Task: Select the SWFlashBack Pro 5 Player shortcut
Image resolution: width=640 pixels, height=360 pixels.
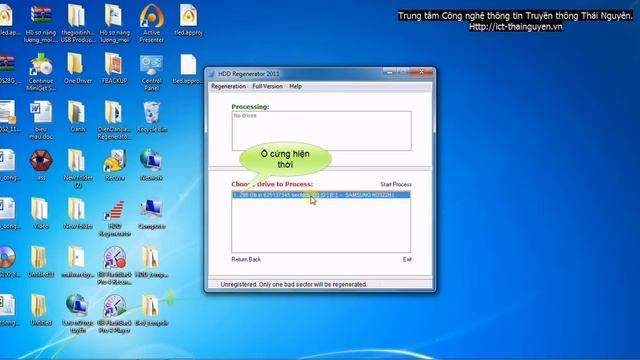Action: click(114, 314)
